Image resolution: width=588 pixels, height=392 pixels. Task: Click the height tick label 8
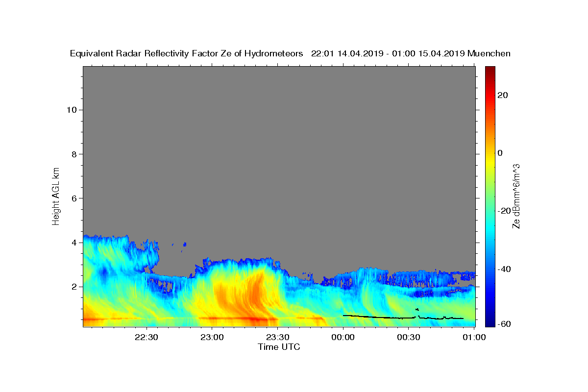(74, 154)
